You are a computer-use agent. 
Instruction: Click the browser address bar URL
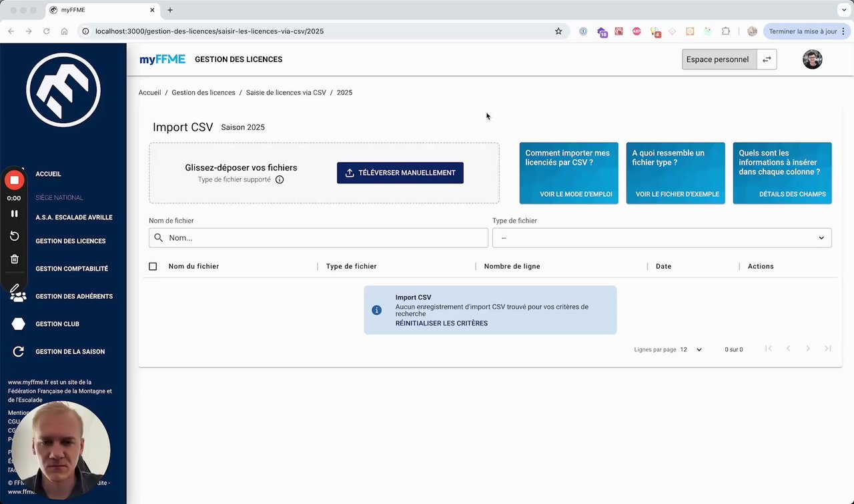click(209, 31)
